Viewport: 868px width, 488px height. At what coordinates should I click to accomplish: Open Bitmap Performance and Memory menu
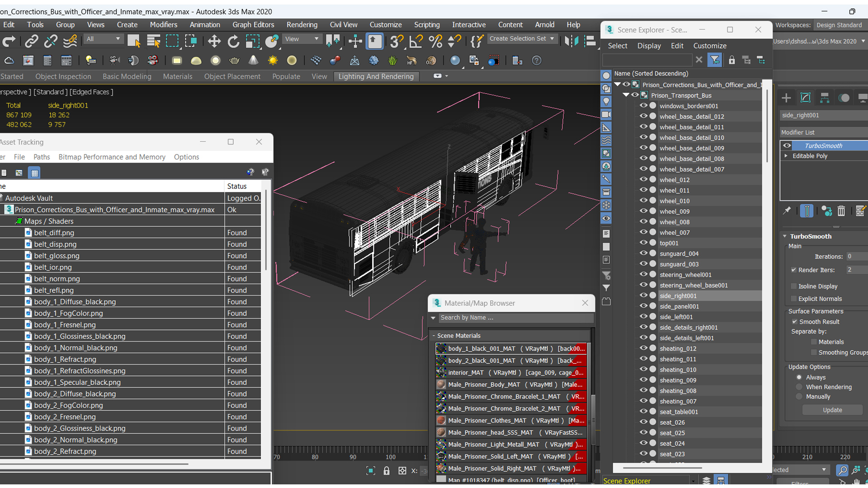pyautogui.click(x=112, y=157)
